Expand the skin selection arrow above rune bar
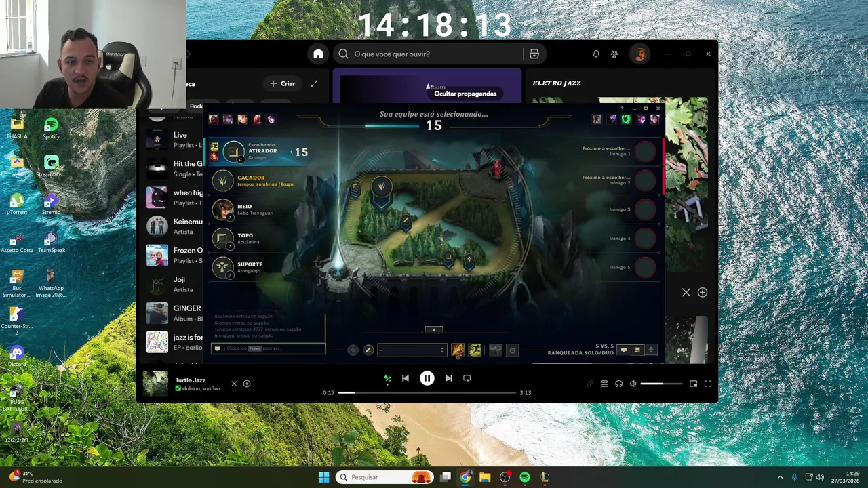The width and height of the screenshot is (868, 488). [434, 330]
